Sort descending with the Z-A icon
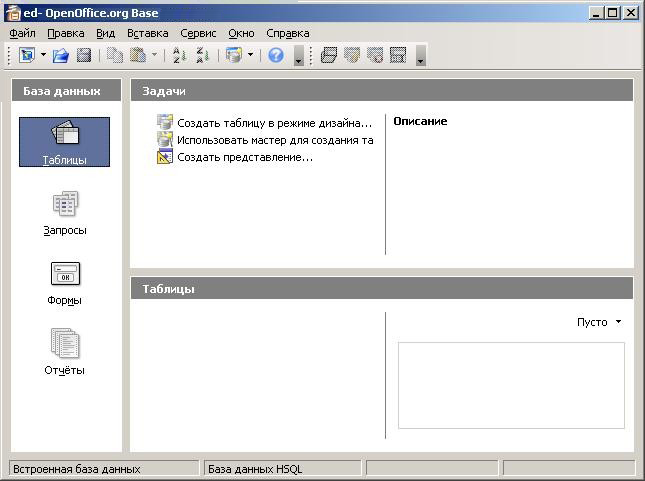The height and width of the screenshot is (481, 645). [203, 55]
